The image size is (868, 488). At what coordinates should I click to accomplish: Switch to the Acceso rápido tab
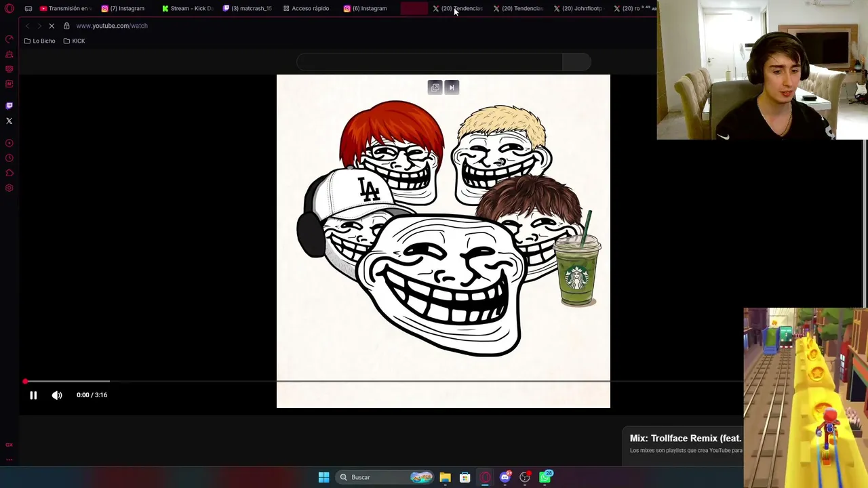[307, 8]
